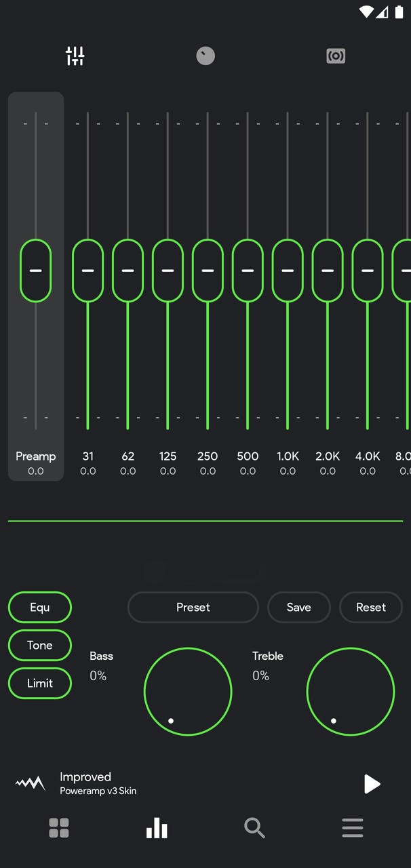Select the equalizer bars navigation icon

point(157,828)
